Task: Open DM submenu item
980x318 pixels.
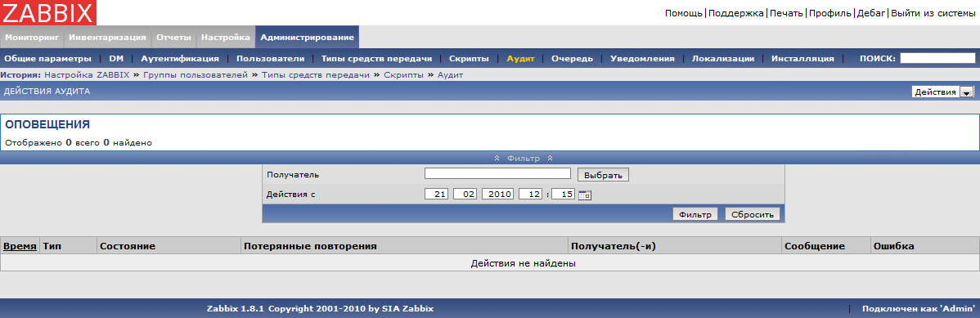Action: pyautogui.click(x=116, y=58)
